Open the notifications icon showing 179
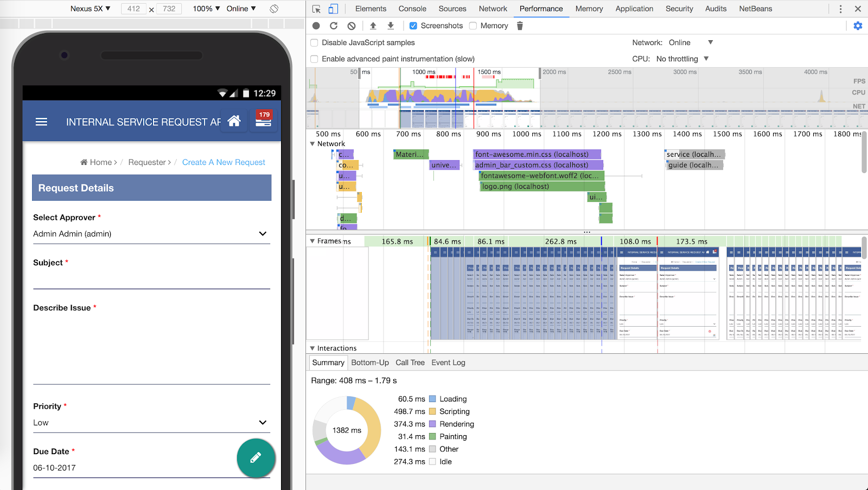The image size is (868, 490). point(263,119)
